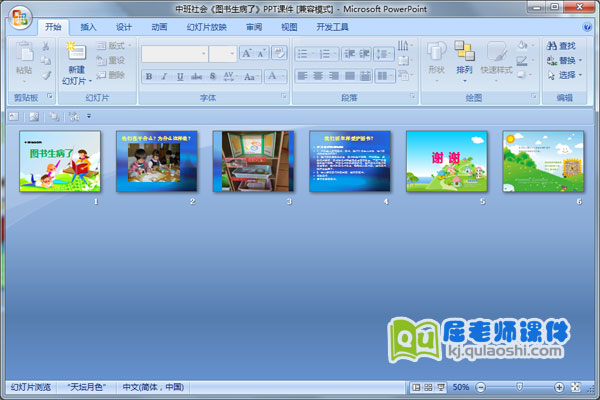The width and height of the screenshot is (600, 400).
Task: Switch to Normal view in status bar
Action: click(x=416, y=387)
